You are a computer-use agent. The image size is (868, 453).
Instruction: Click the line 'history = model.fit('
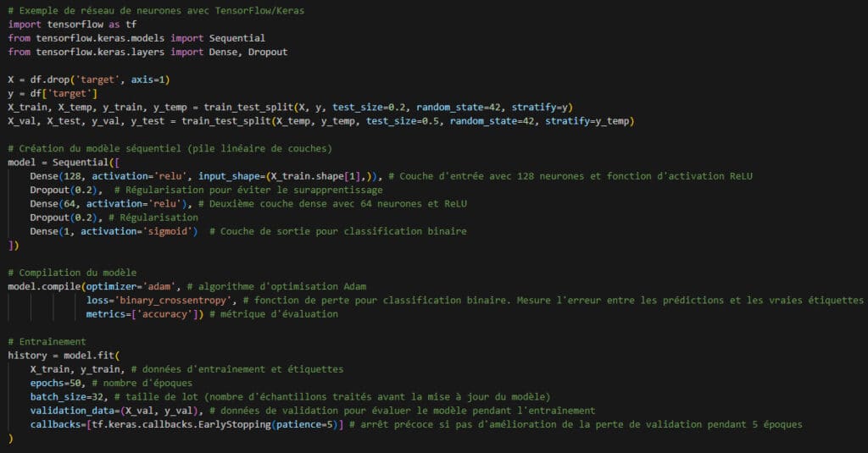64,356
